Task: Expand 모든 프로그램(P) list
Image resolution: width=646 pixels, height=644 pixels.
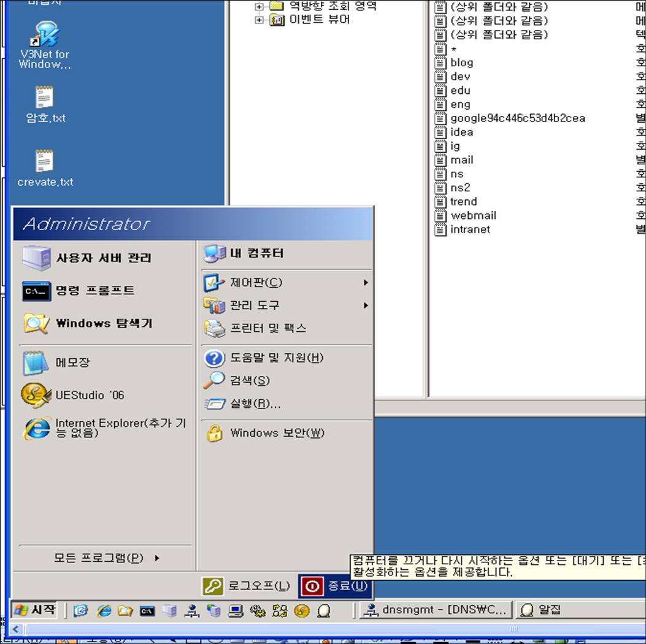Action: [x=106, y=558]
